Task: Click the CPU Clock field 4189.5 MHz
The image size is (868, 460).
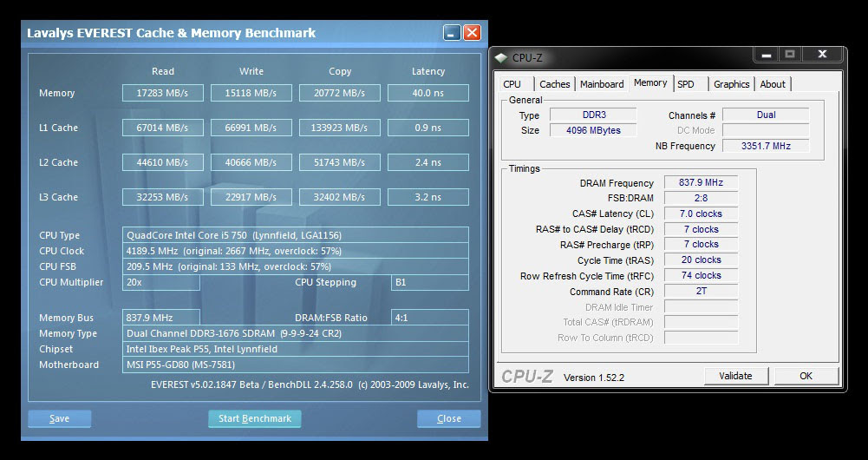Action: [296, 251]
